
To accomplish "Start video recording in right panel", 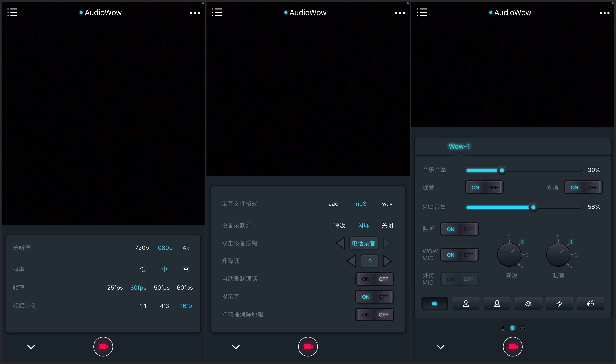I will point(513,347).
